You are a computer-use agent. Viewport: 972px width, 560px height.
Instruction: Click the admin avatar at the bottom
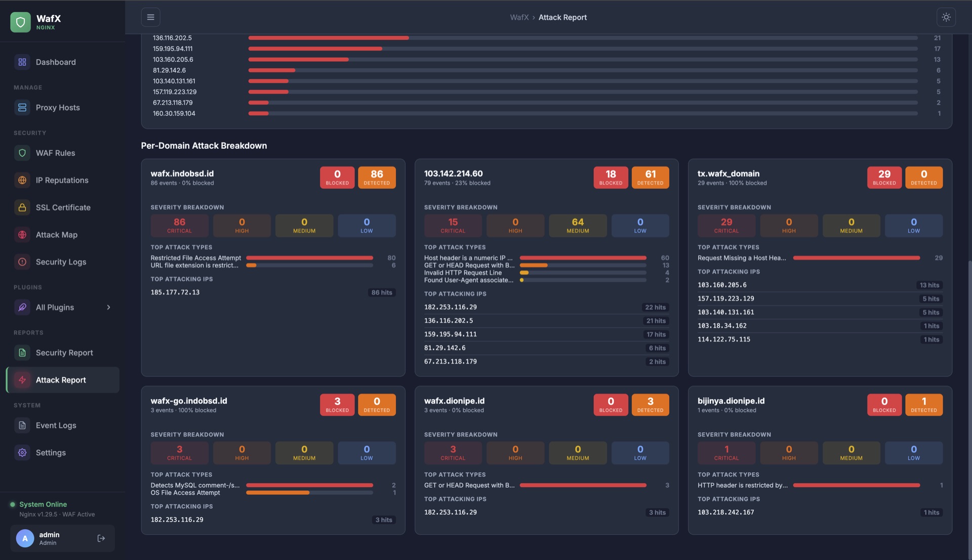point(25,538)
